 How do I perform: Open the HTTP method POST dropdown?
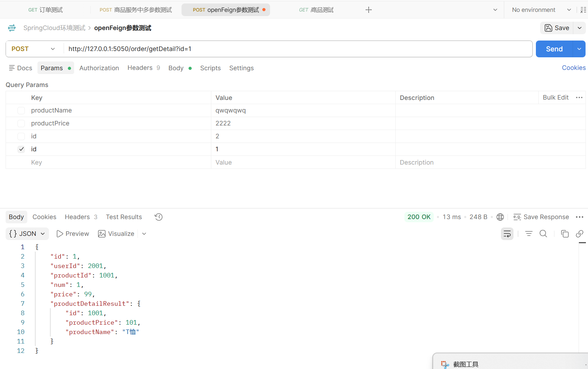coord(34,49)
